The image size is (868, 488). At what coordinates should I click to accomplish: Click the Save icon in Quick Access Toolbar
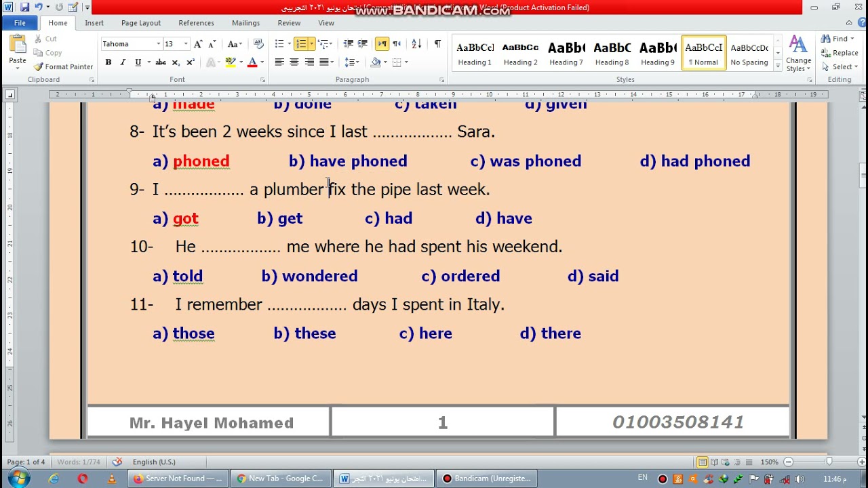(x=25, y=7)
